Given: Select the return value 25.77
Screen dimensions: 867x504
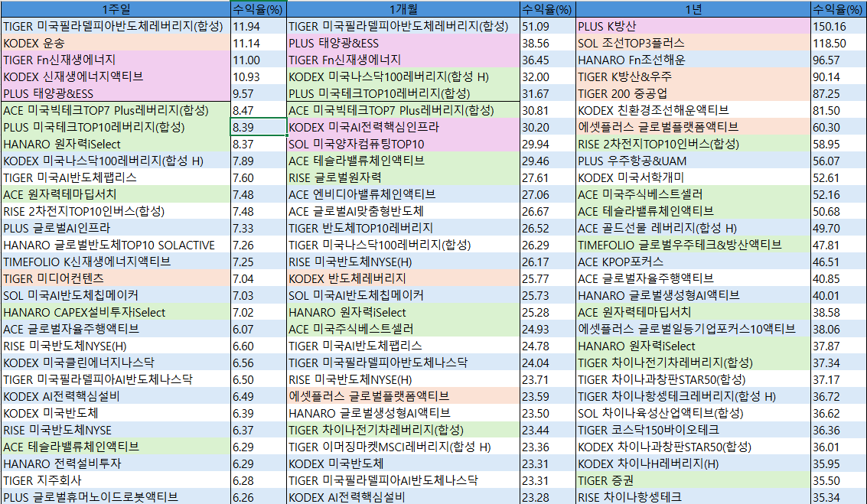Looking at the screenshot, I should coord(548,278).
